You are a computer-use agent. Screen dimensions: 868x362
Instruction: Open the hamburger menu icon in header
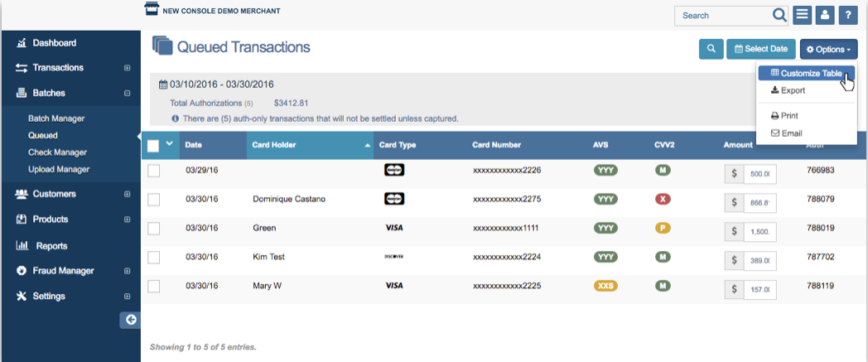(x=802, y=15)
